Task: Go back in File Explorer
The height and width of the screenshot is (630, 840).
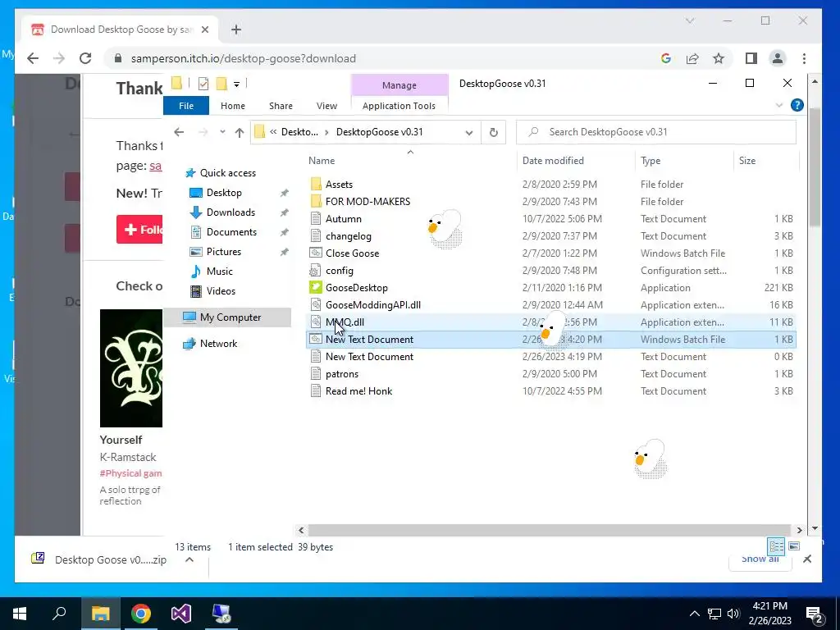Action: pos(179,132)
